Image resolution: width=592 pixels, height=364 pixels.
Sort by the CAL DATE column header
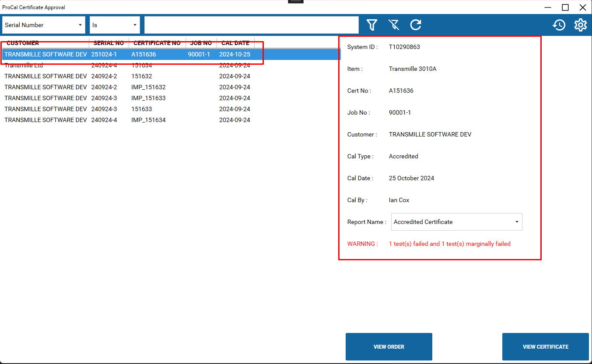(x=235, y=43)
